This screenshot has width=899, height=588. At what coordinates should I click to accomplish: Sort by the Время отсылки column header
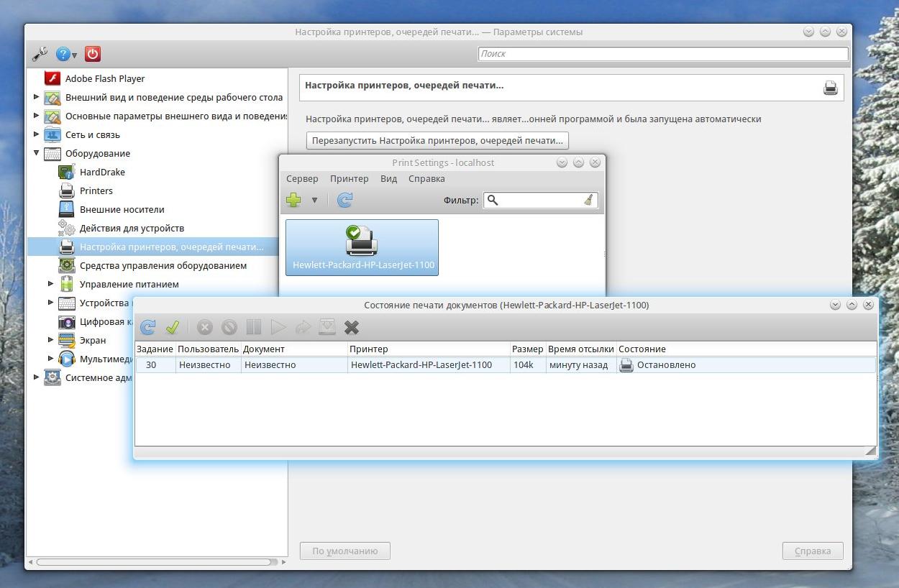pos(581,349)
